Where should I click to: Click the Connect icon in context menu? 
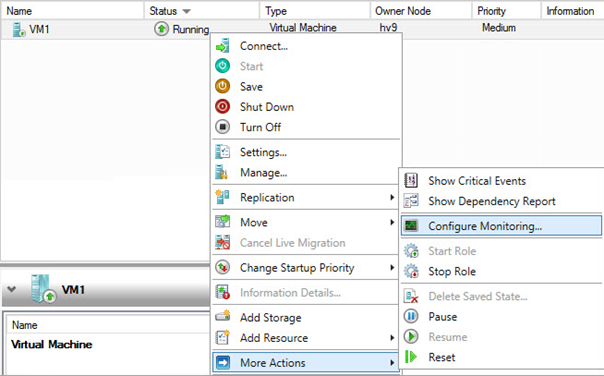[x=222, y=46]
